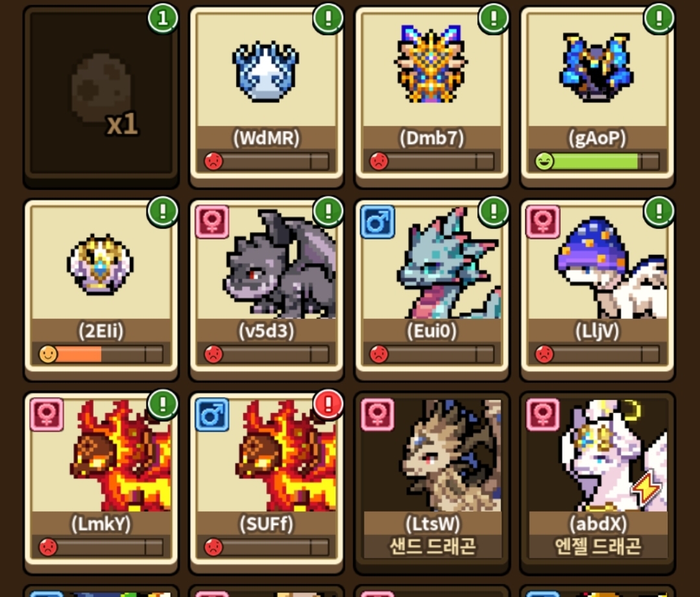
Task: Click green number 1 badge on egg slot
Action: tap(162, 18)
